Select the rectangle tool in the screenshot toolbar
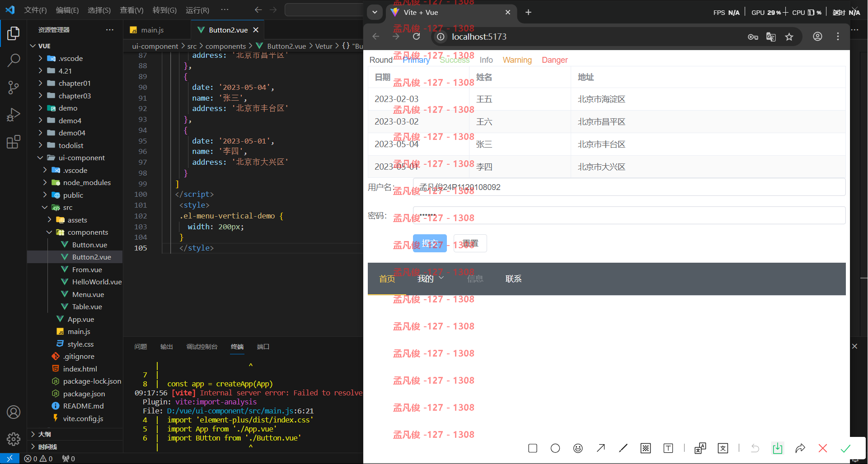Viewport: 868px width, 464px height. coord(533,448)
